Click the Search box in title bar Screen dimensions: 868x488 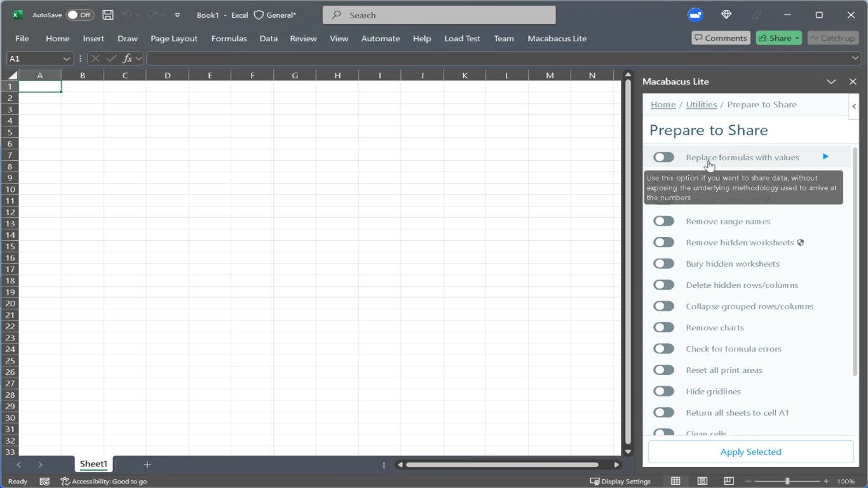click(439, 15)
